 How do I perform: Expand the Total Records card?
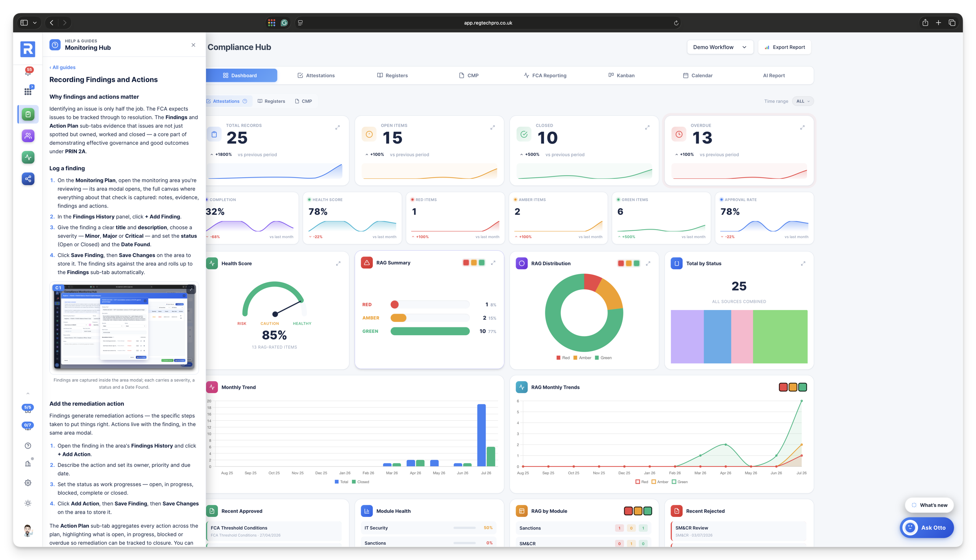click(338, 128)
